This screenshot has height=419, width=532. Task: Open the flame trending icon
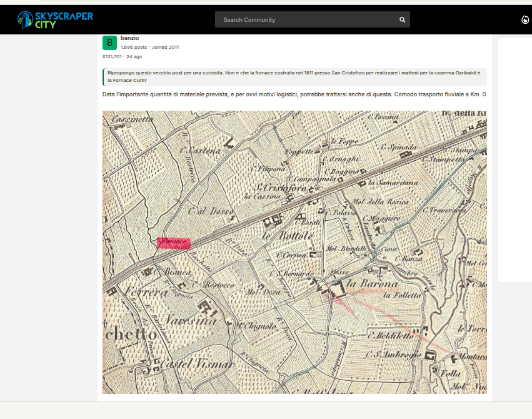pos(524,20)
